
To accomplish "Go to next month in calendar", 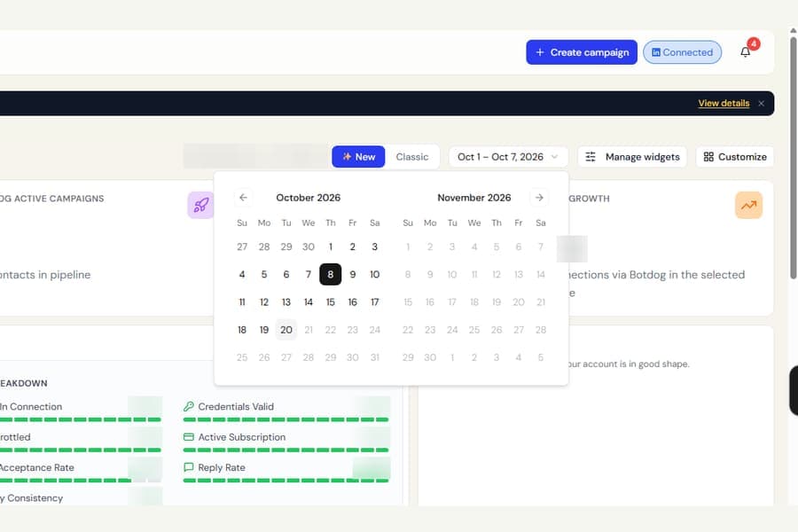I will point(539,198).
